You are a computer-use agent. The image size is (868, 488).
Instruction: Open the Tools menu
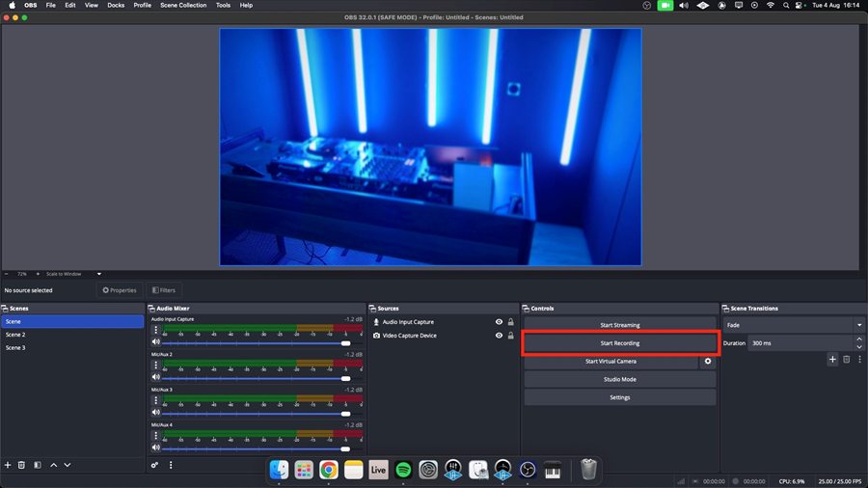(223, 5)
